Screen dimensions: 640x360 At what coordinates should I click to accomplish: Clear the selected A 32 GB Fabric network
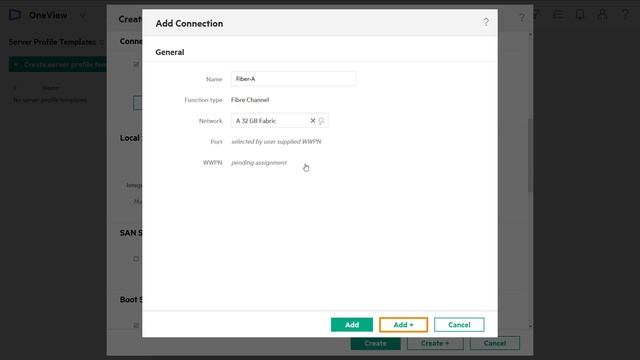point(313,120)
